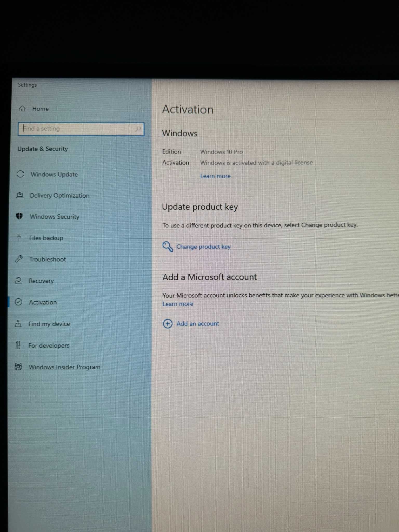Click 'Windows is activated with a digital license'
The height and width of the screenshot is (532, 399).
point(256,163)
